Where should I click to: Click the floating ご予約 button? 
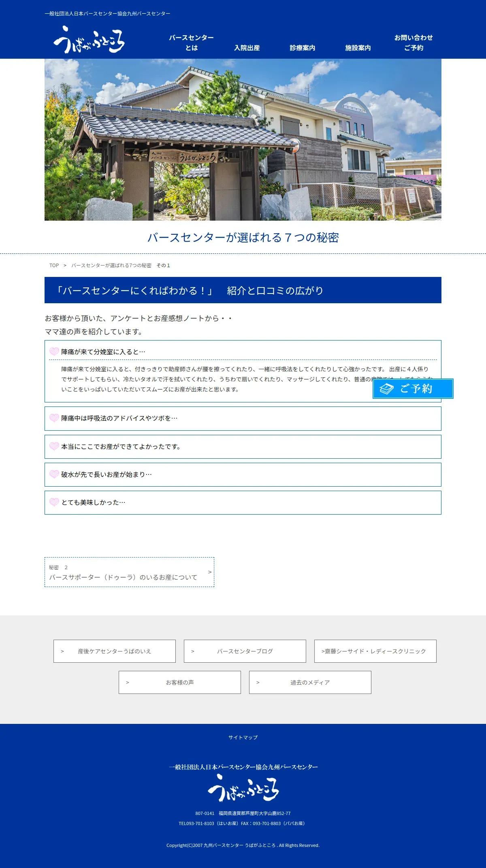pyautogui.click(x=413, y=389)
